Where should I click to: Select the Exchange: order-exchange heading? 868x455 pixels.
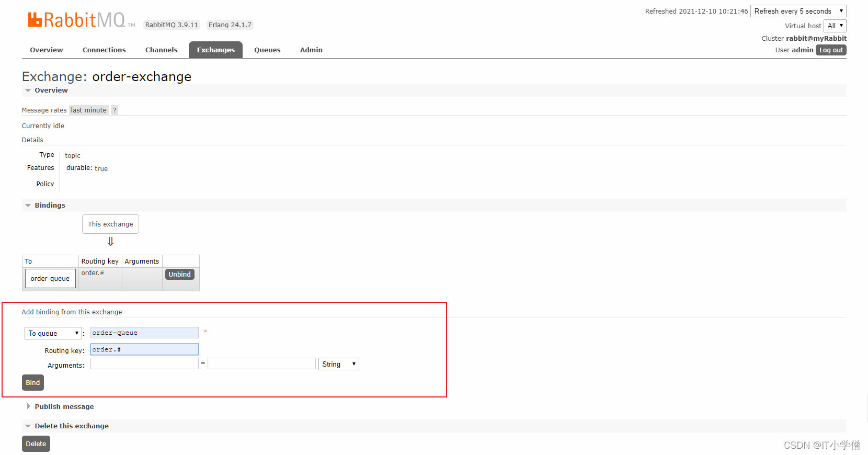coord(107,76)
